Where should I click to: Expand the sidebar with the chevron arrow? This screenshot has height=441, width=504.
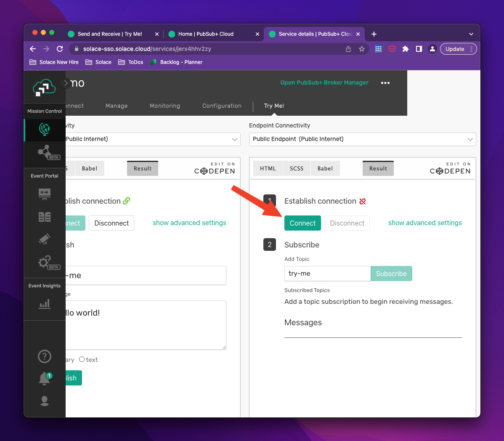(66, 83)
